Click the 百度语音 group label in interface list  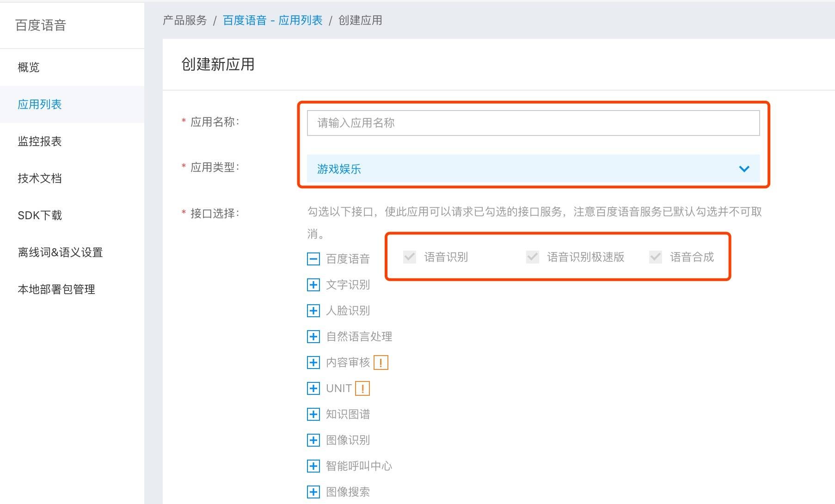(348, 258)
